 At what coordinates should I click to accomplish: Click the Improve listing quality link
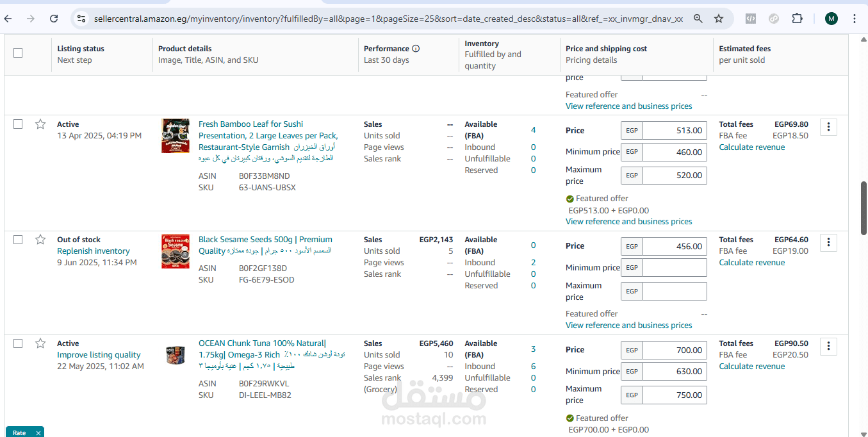pyautogui.click(x=99, y=355)
